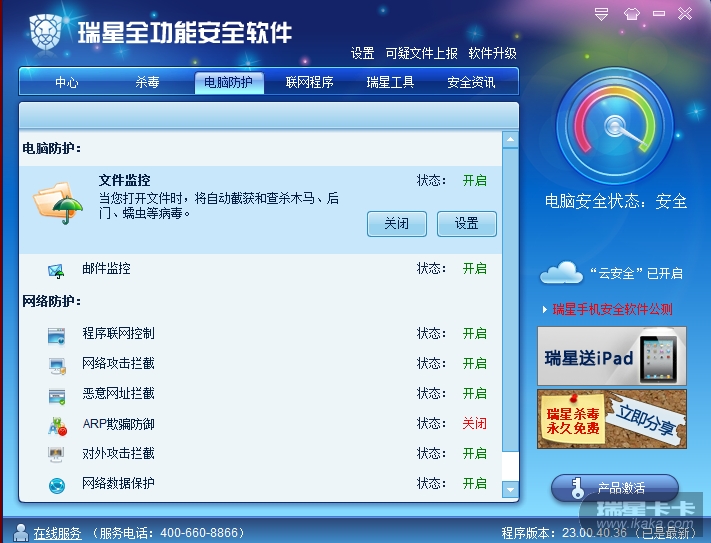Click 关闭 button for 文件监控

pyautogui.click(x=397, y=223)
